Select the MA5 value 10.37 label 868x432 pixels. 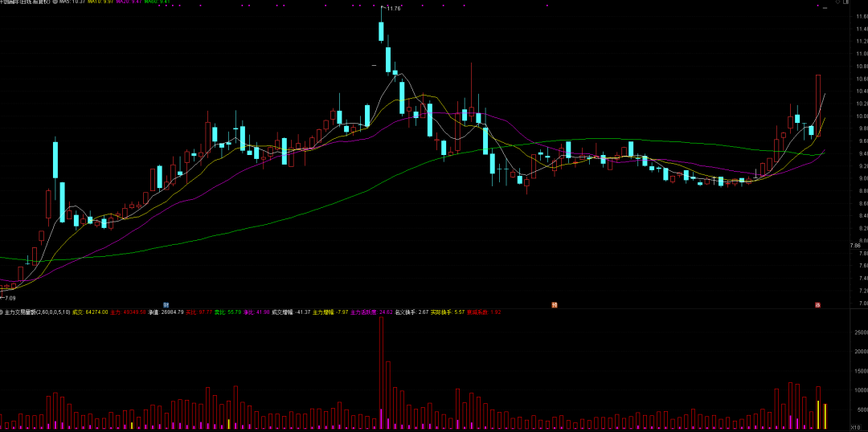[72, 2]
